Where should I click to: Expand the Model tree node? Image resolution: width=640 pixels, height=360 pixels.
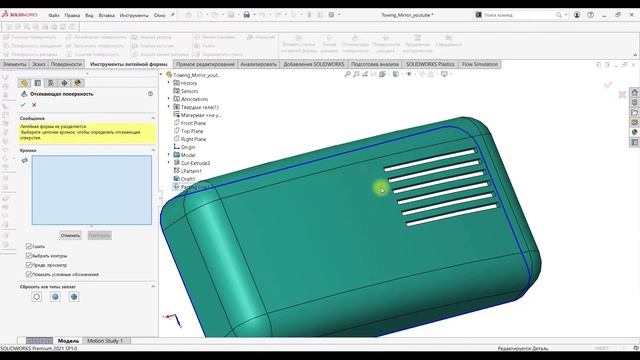(x=169, y=155)
